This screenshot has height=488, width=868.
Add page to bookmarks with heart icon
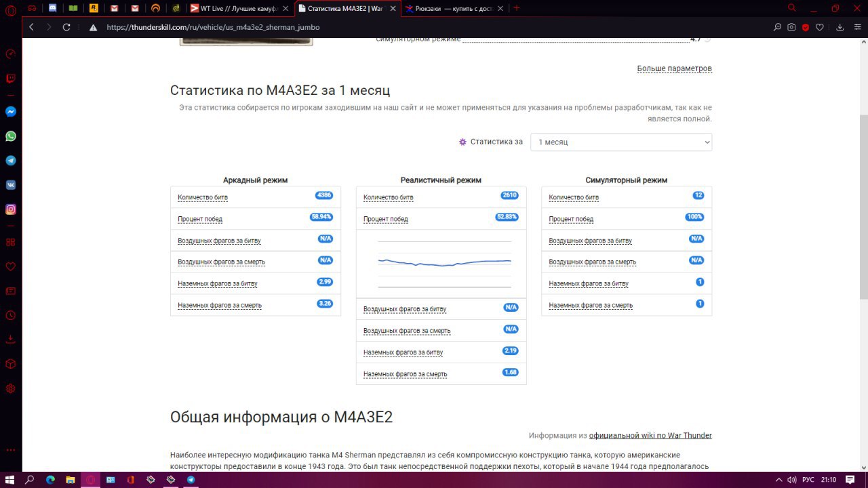point(820,28)
